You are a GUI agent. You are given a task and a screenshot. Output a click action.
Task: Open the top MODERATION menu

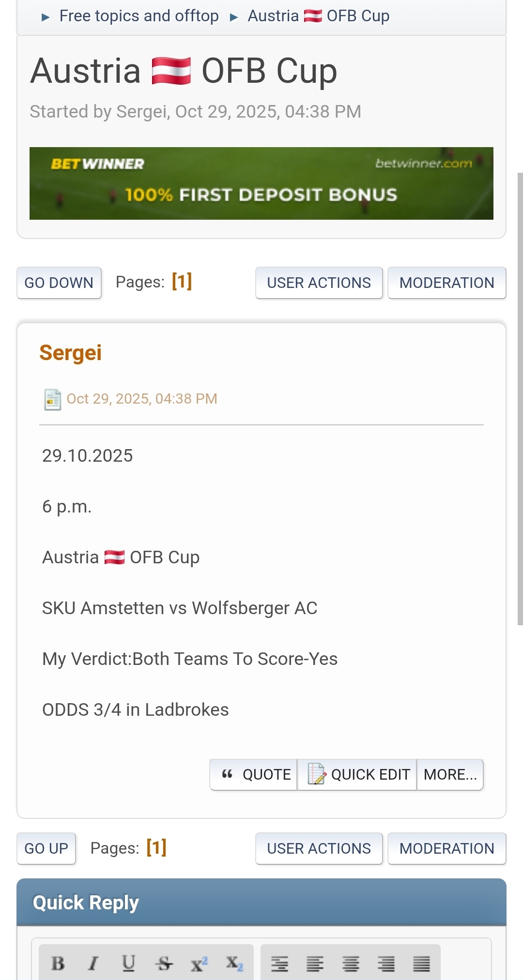point(446,283)
